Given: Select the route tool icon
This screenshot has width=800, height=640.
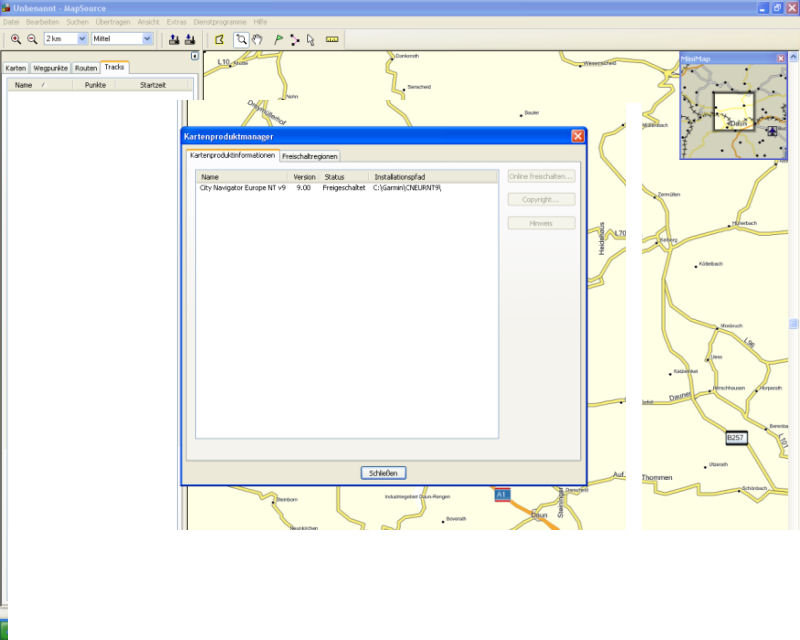Looking at the screenshot, I should click(294, 39).
